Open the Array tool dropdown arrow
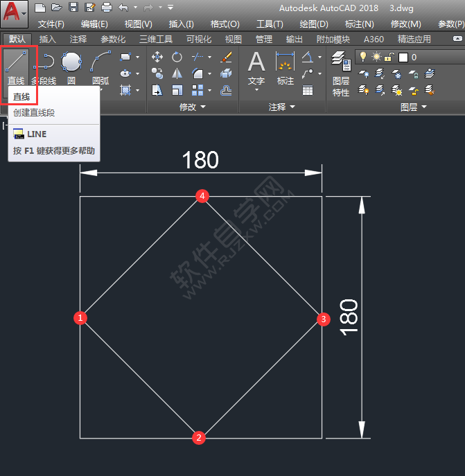 click(209, 90)
